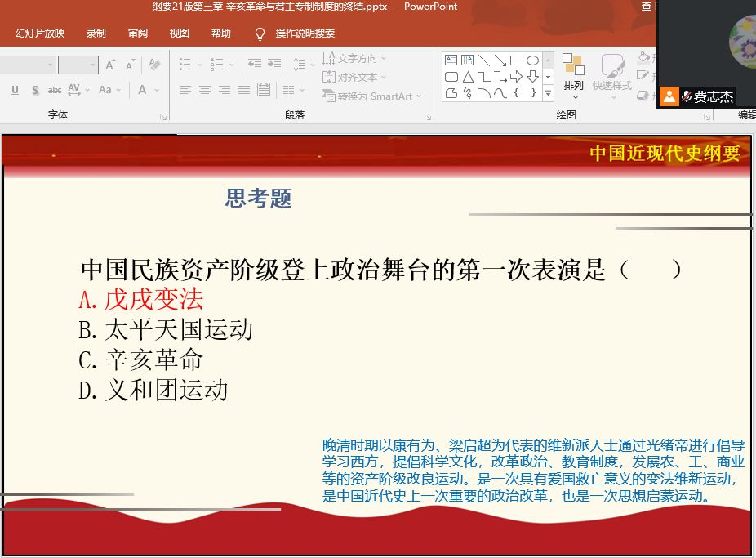Select the rectangle shape in the gallery

(516, 60)
